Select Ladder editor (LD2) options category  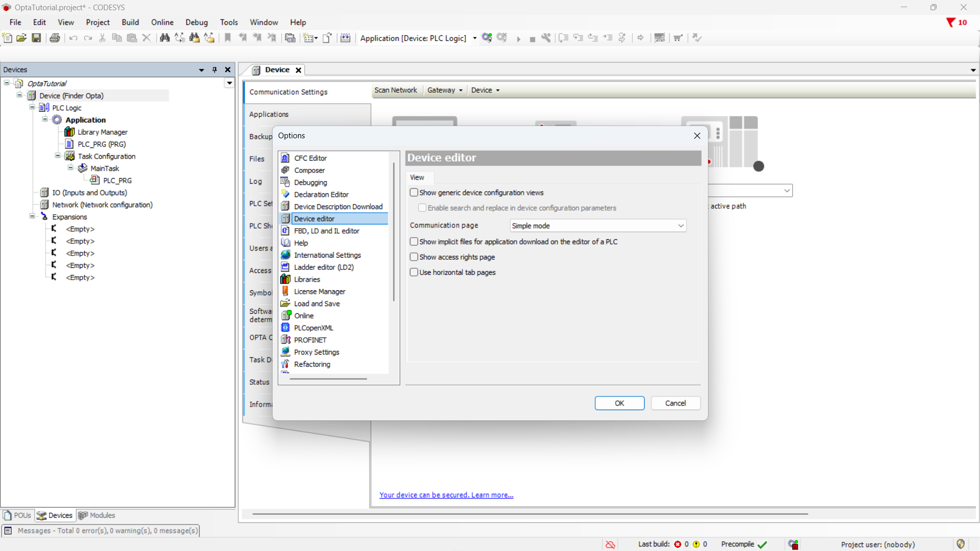click(x=324, y=267)
